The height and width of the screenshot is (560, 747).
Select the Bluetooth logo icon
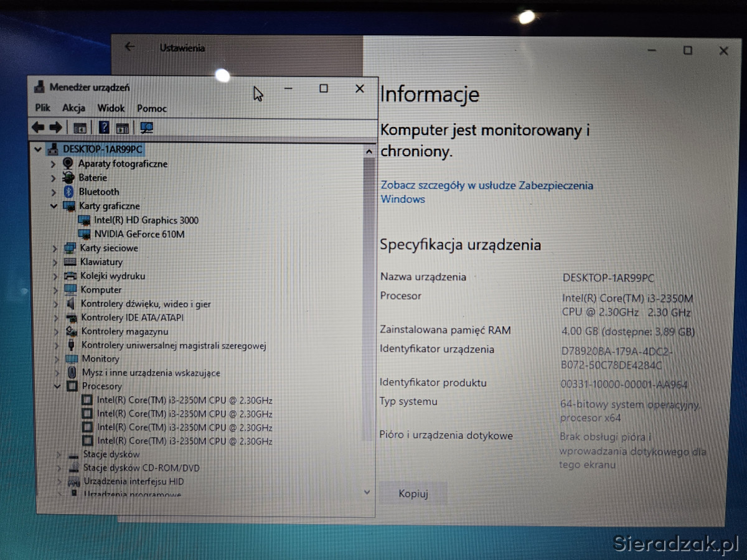point(69,192)
